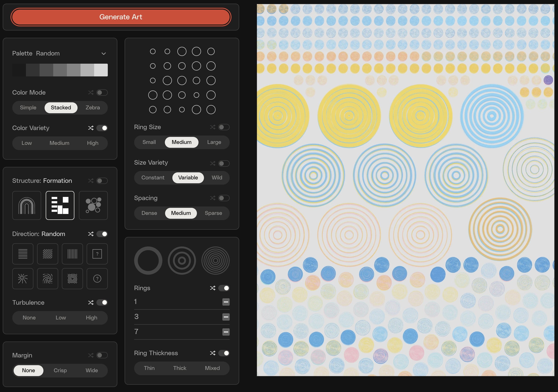This screenshot has width=558, height=392.
Task: Remove ring count 3 with minus button
Action: pyautogui.click(x=226, y=317)
